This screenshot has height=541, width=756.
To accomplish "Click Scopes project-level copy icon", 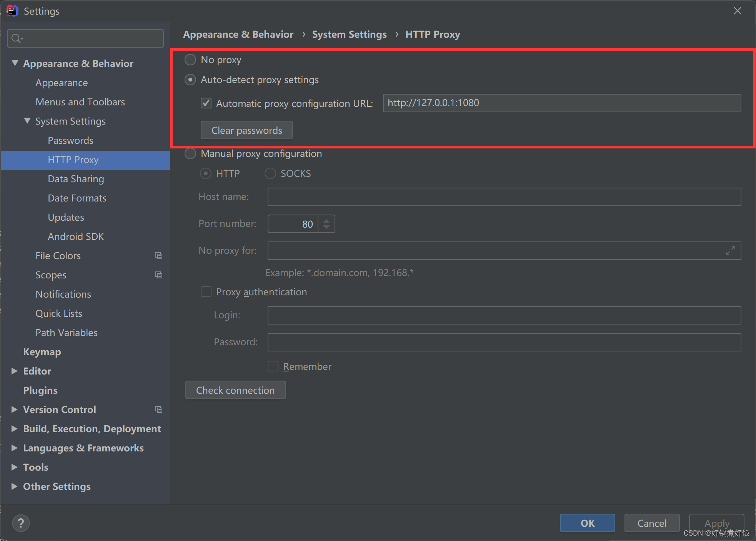I will coord(158,275).
